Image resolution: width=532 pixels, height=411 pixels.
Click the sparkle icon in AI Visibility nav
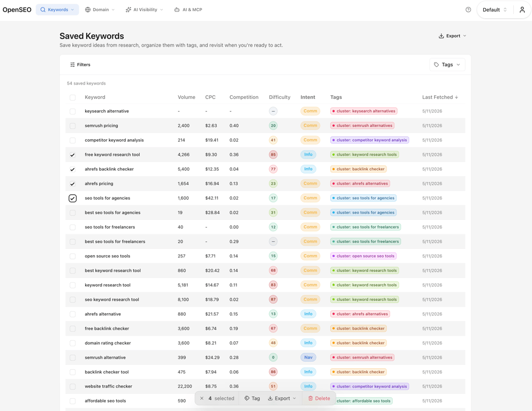(x=128, y=10)
